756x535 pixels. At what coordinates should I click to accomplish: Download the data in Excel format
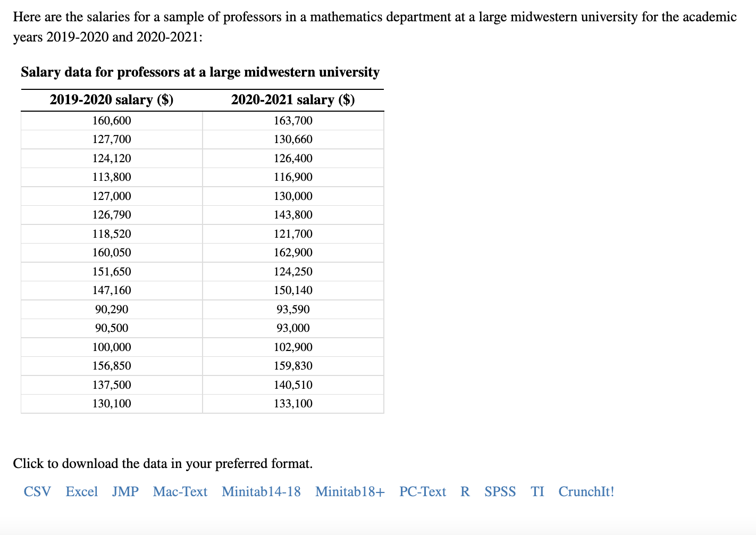(81, 492)
